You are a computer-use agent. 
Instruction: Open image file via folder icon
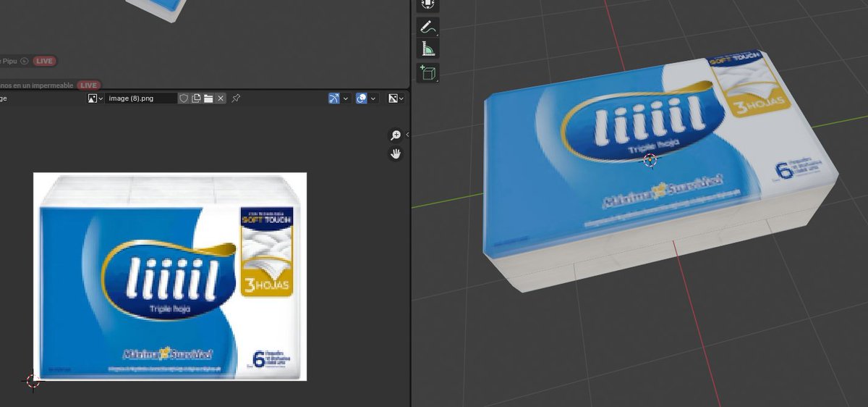tap(208, 98)
